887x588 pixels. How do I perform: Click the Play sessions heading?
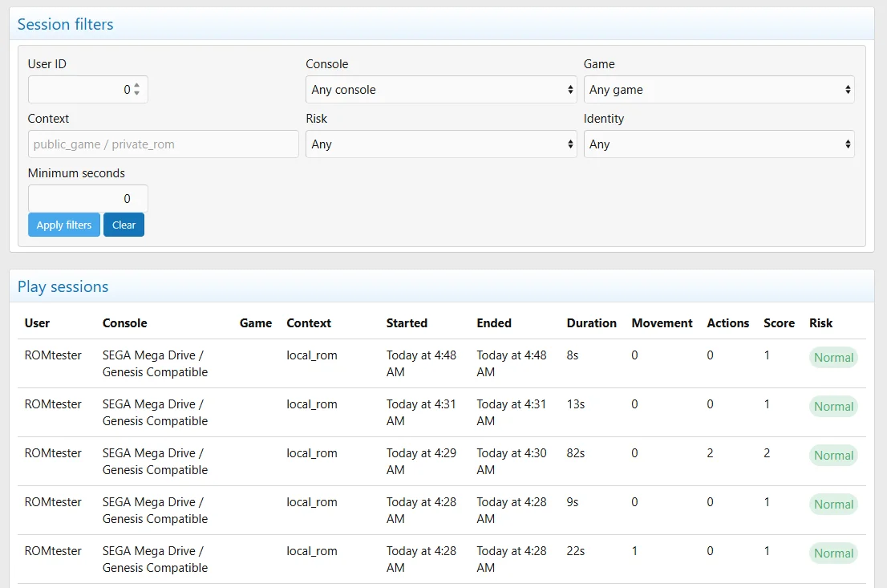[63, 287]
